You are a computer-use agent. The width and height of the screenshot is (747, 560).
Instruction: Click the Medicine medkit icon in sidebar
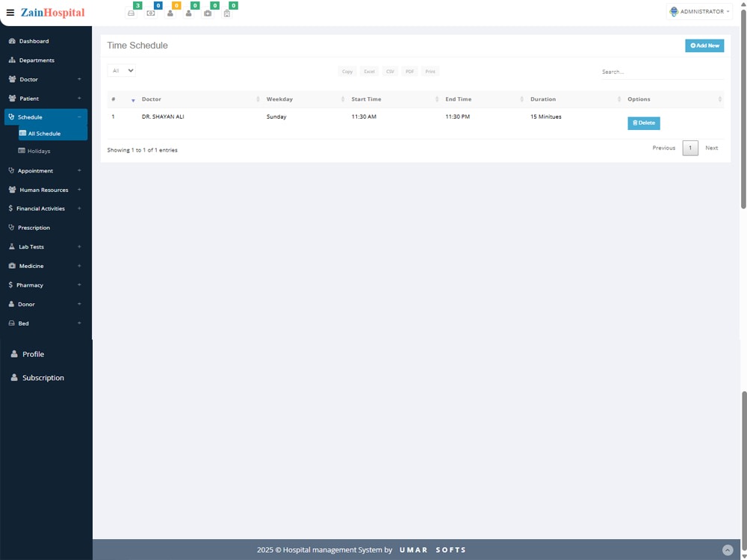coord(12,266)
